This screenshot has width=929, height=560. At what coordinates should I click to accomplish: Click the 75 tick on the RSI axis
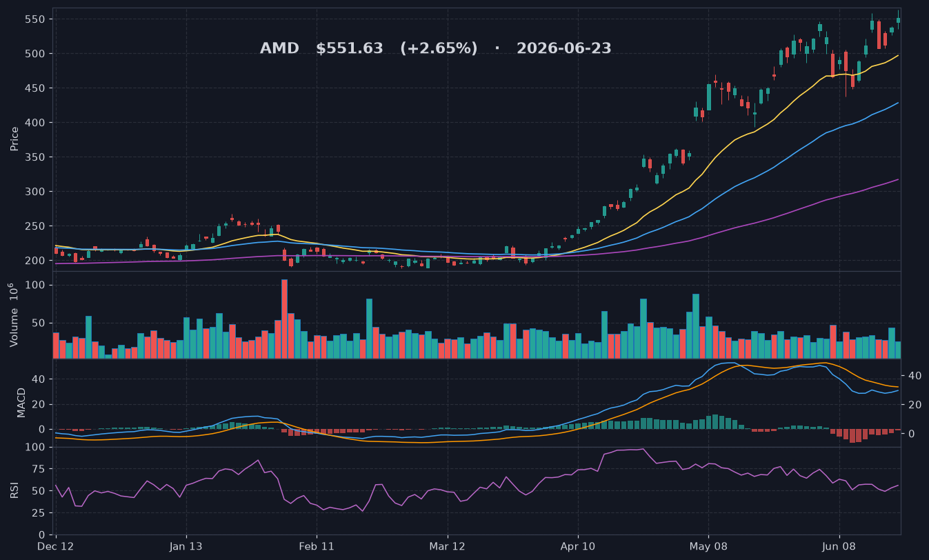39,469
